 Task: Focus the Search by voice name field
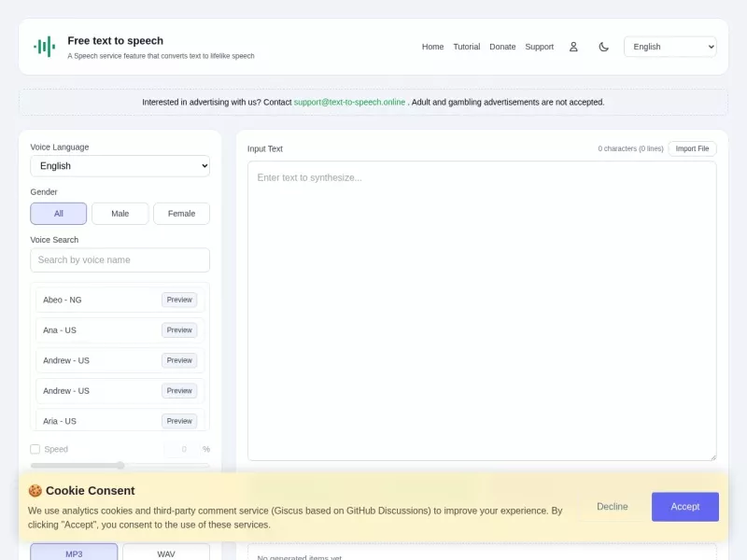(120, 260)
